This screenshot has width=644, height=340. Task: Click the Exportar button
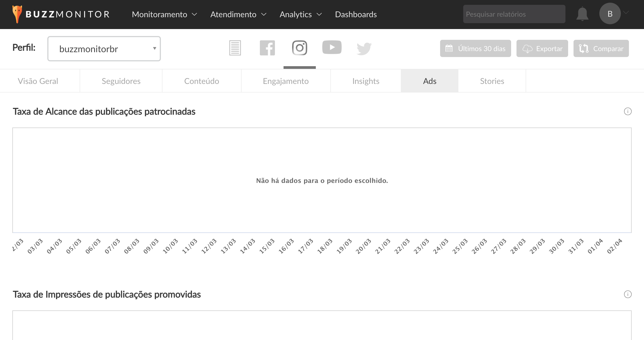coord(542,48)
